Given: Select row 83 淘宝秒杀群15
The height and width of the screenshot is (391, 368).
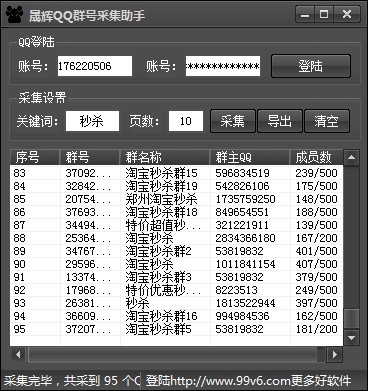Looking at the screenshot, I should 176,173.
